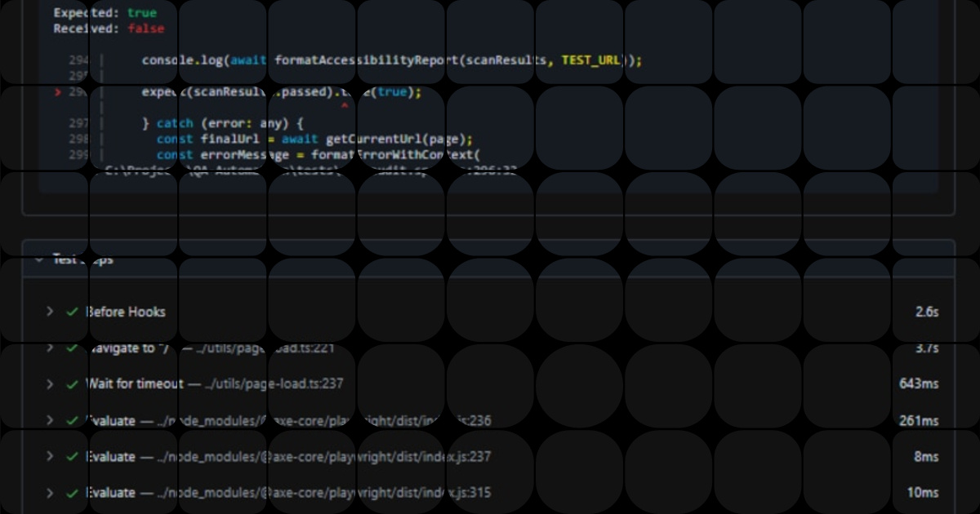This screenshot has width=980, height=514.
Task: Click the passed checkmark on Wait for timeout
Action: 72,383
